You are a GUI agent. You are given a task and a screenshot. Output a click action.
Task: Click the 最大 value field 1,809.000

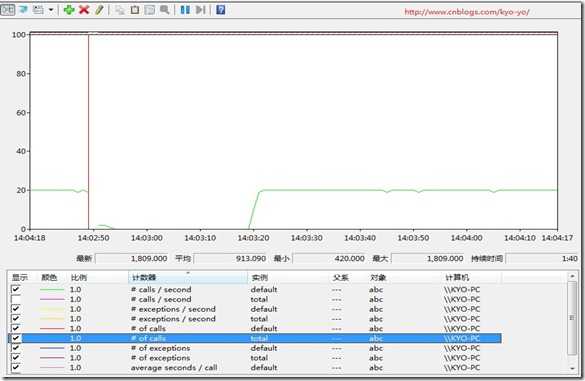click(x=428, y=258)
